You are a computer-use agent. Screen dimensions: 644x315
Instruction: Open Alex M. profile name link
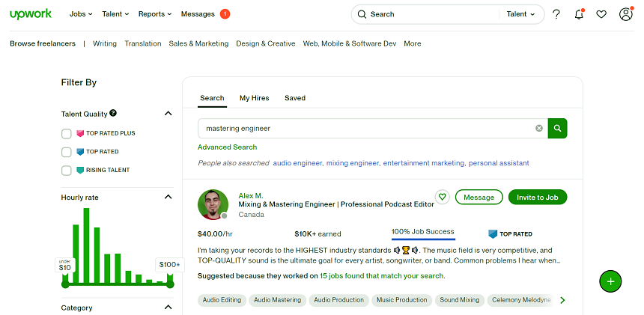(x=251, y=195)
